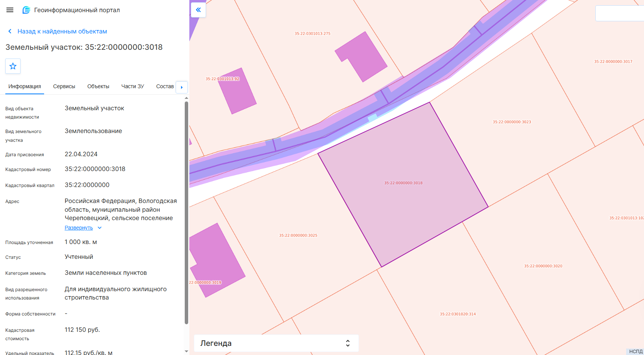Open the Состав tab
The height and width of the screenshot is (355, 644).
coord(165,86)
